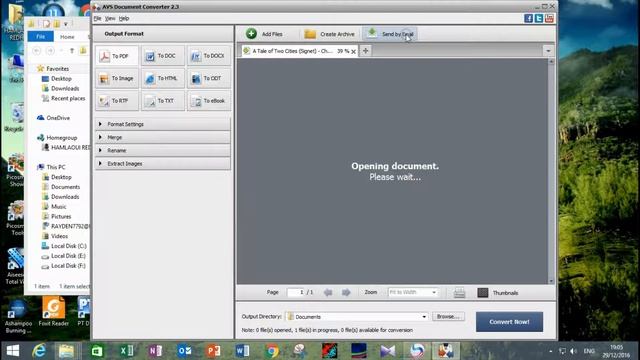The image size is (640, 360).
Task: Open File tab in Explorer window
Action: [x=40, y=36]
